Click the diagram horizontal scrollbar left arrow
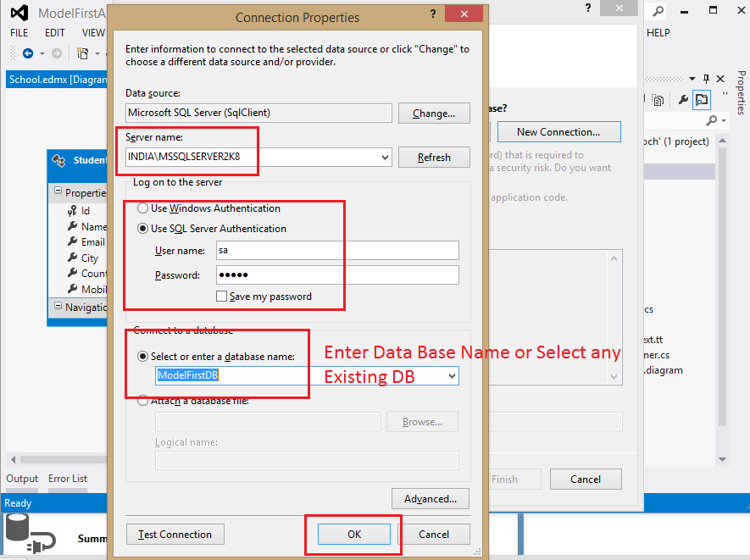 (x=14, y=459)
